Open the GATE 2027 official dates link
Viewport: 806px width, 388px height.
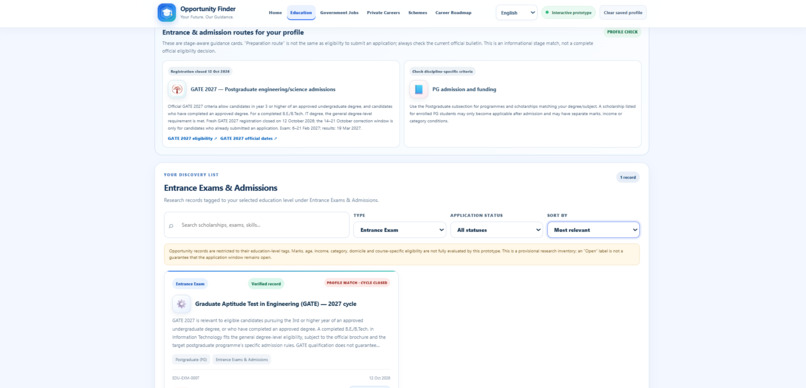click(x=249, y=138)
